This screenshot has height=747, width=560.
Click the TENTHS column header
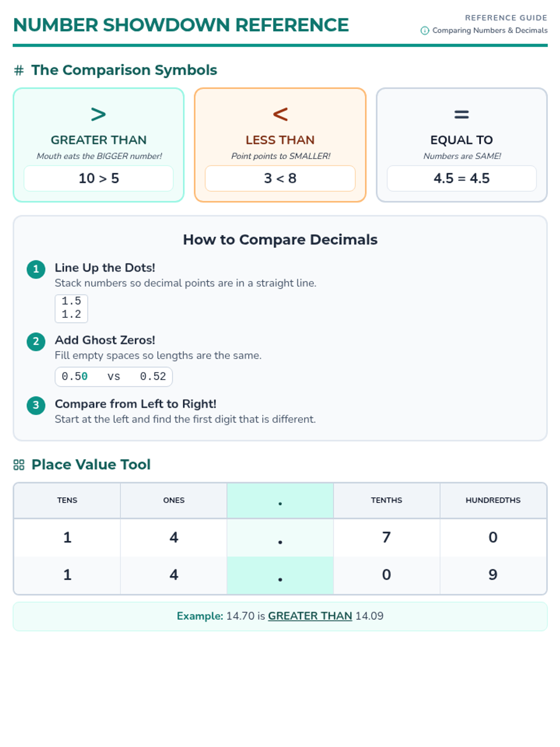point(386,500)
